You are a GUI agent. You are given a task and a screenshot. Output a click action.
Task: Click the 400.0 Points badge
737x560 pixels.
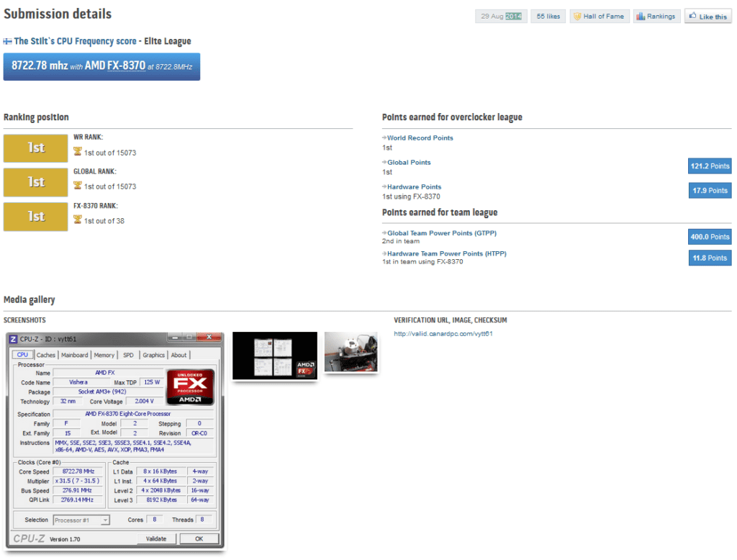(710, 237)
